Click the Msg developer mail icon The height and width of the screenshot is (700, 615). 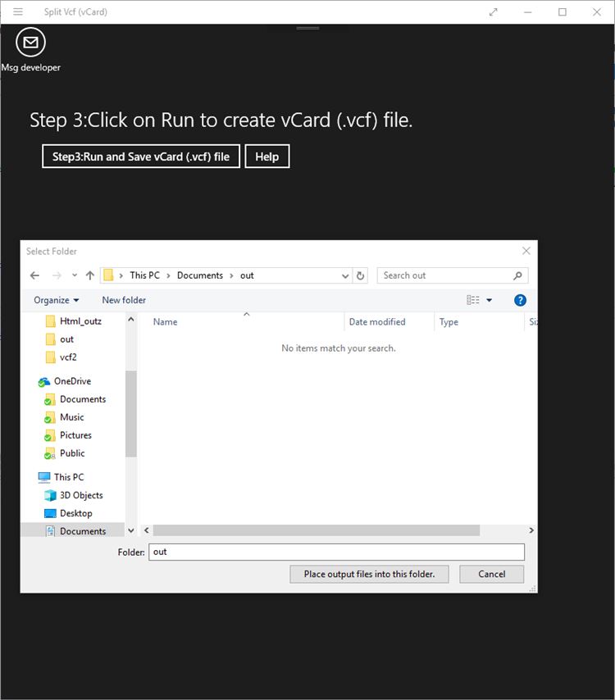click(x=30, y=43)
